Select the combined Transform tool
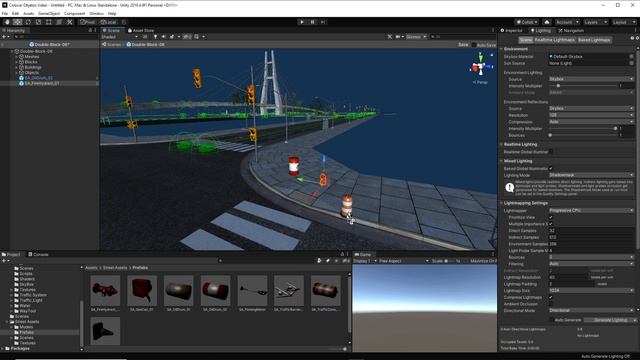This screenshot has height=360, width=640. [x=59, y=22]
